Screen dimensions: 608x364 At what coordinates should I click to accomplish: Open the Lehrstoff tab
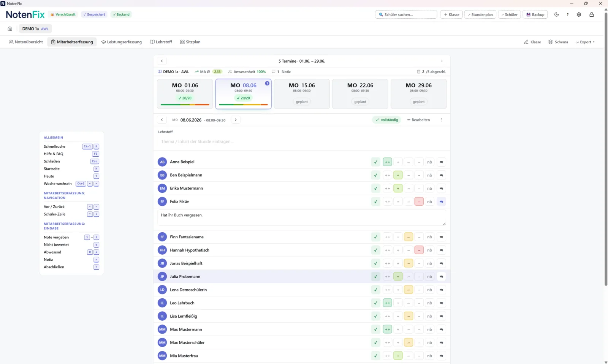pyautogui.click(x=161, y=42)
